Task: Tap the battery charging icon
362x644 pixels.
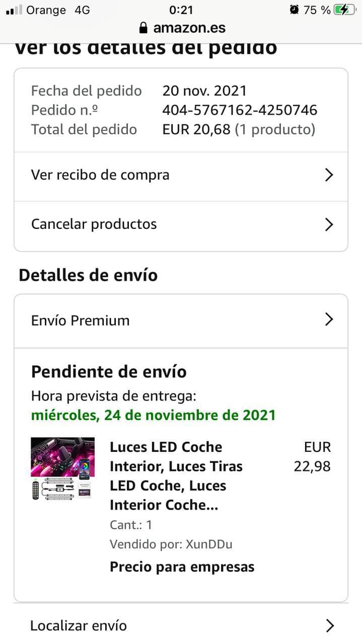Action: tap(344, 10)
